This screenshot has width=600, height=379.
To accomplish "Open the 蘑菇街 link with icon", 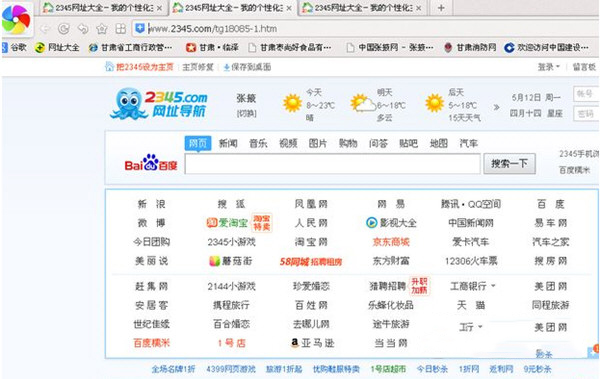I will pos(231,261).
